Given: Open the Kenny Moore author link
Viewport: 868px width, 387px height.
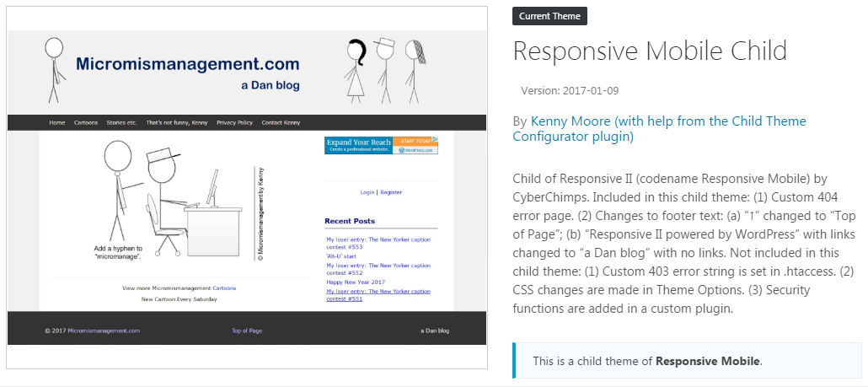Looking at the screenshot, I should pos(659,128).
